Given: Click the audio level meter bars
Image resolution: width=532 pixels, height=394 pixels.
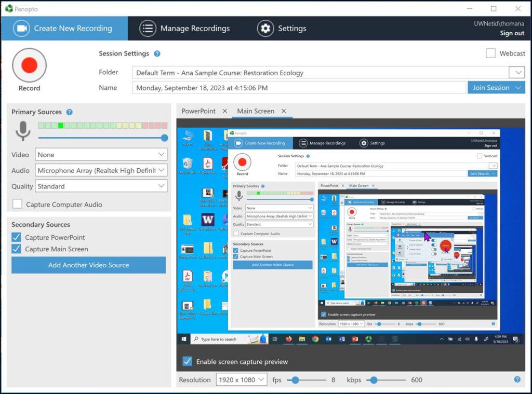Looking at the screenshot, I should point(103,126).
